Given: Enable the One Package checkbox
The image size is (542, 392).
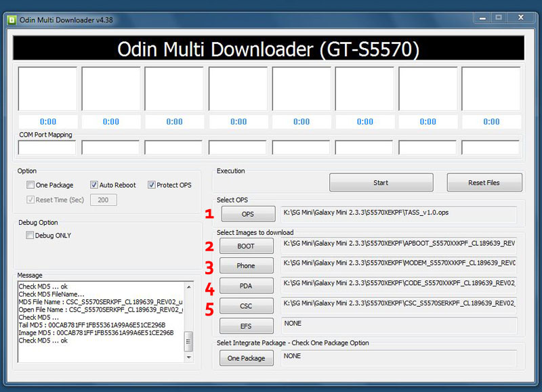Looking at the screenshot, I should (30, 185).
